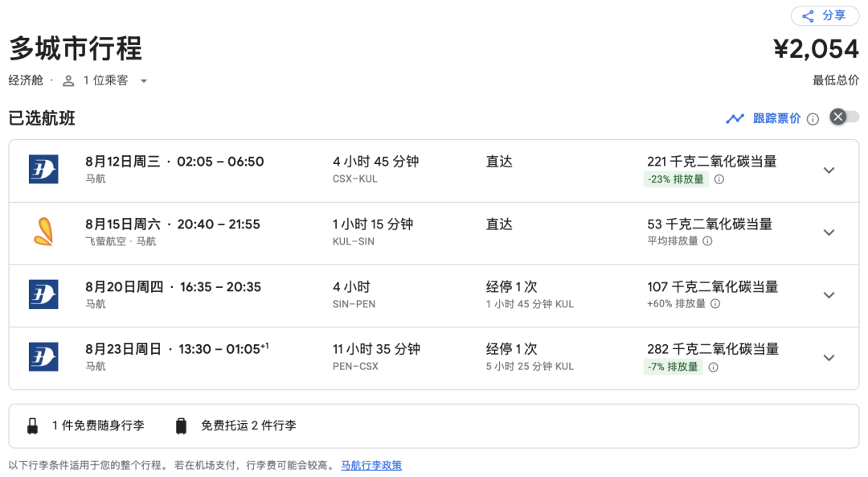Open the info icon next to 跟踪票价
Viewport: 868px width, 477px height.
[813, 118]
